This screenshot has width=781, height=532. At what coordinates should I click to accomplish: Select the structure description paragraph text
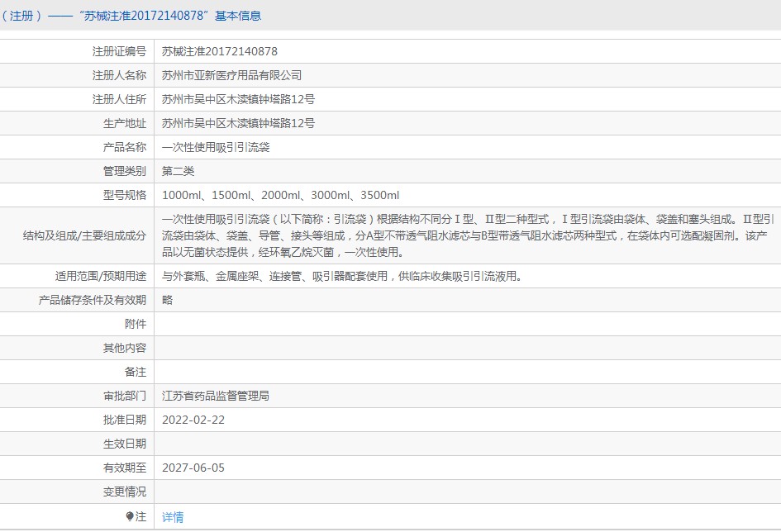pos(468,235)
